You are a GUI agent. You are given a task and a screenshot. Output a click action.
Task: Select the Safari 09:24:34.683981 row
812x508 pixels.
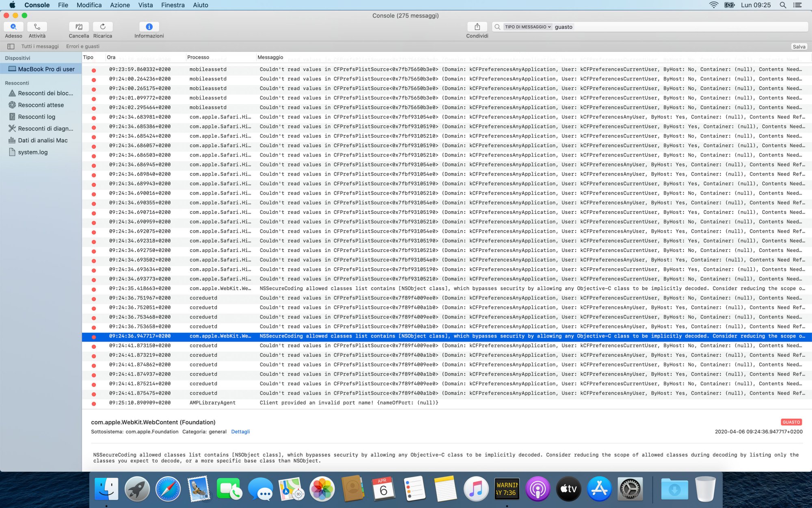[x=447, y=117]
